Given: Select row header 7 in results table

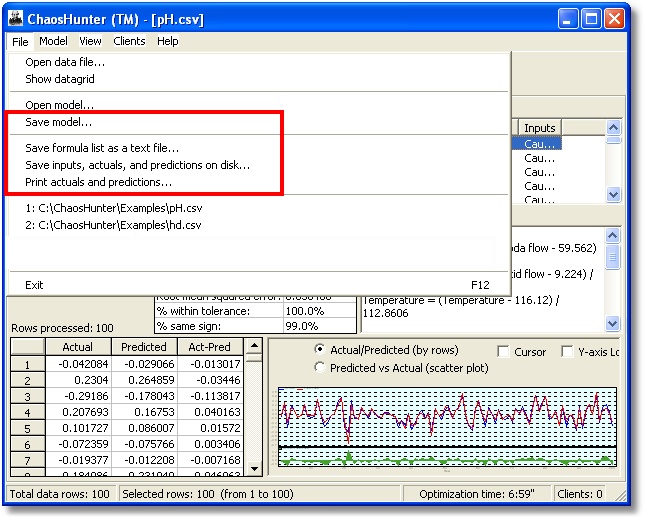Looking at the screenshot, I should point(28,460).
